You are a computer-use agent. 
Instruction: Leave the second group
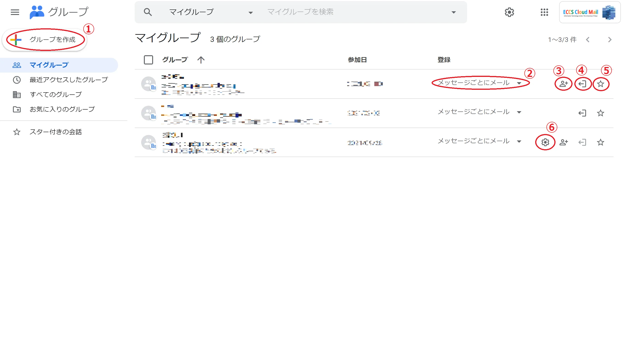[582, 113]
